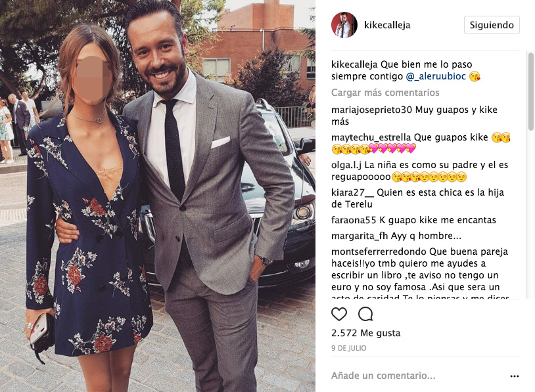This screenshot has height=392, width=535.
Task: Open the maytechu_estrella commenter profile
Action: click(x=371, y=137)
